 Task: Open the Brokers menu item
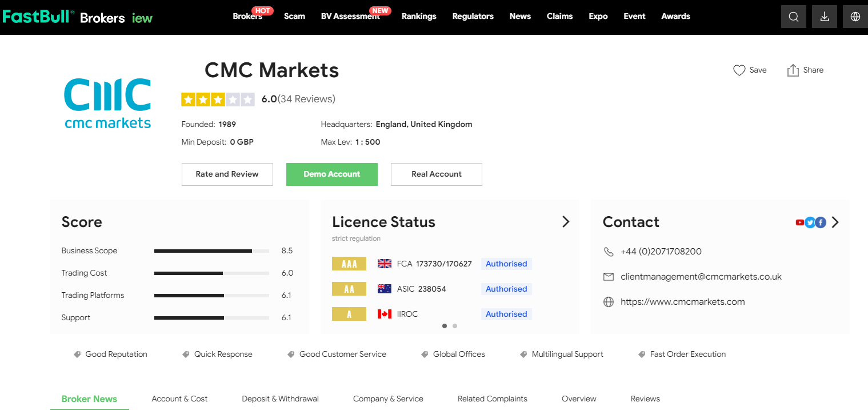pyautogui.click(x=247, y=16)
